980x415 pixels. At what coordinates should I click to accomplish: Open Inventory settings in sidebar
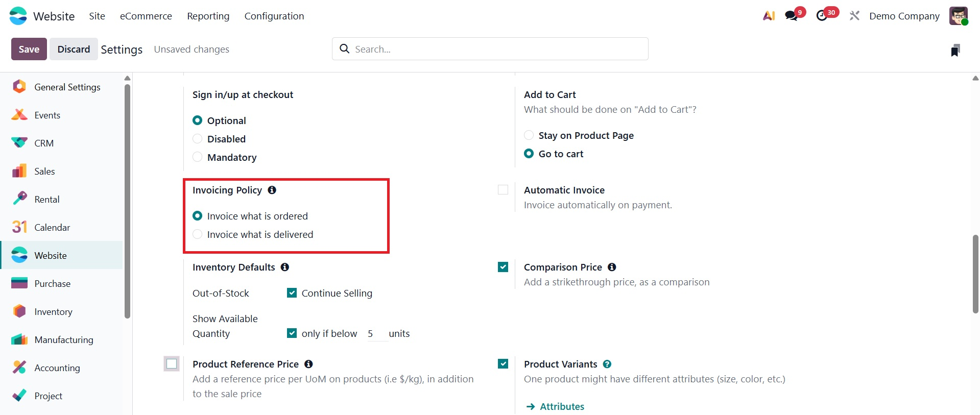(53, 311)
